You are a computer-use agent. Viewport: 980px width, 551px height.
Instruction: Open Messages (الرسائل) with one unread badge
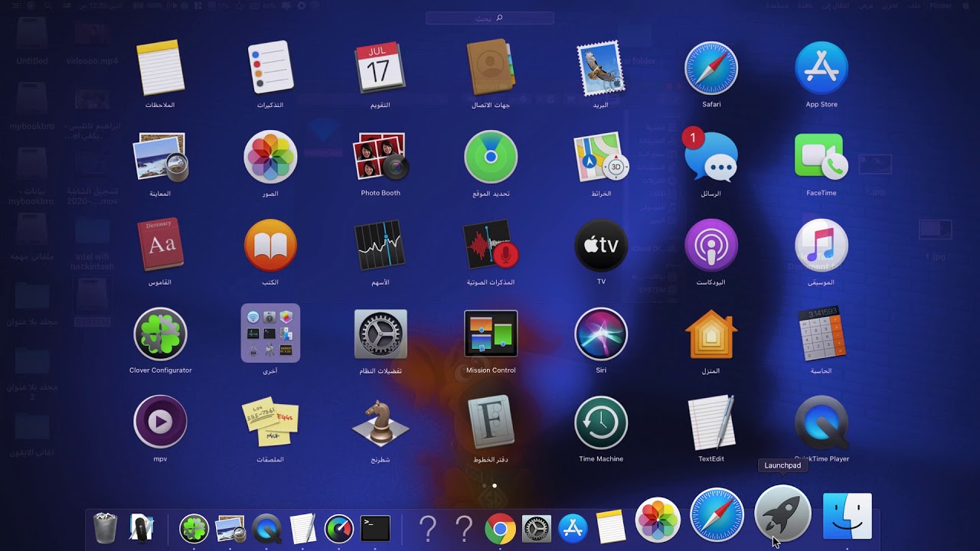(x=711, y=157)
